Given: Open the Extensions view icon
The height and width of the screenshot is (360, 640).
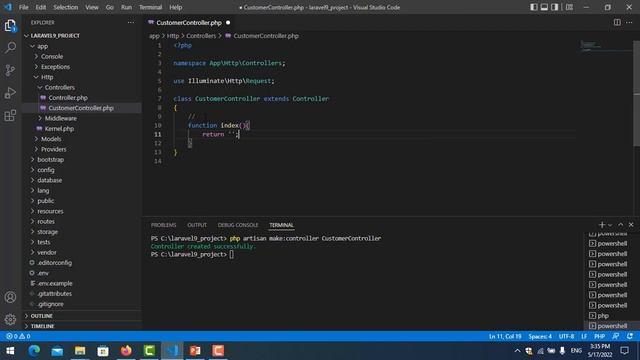Looking at the screenshot, I should pos(10,116).
